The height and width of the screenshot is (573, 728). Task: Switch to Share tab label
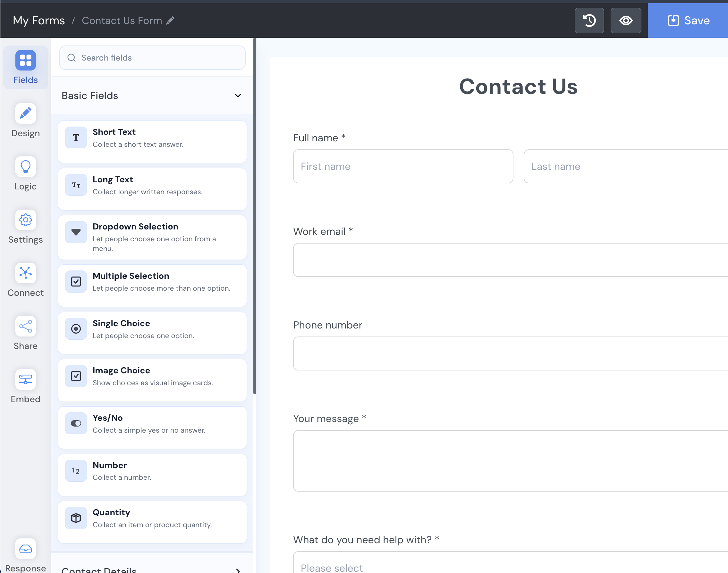point(26,346)
